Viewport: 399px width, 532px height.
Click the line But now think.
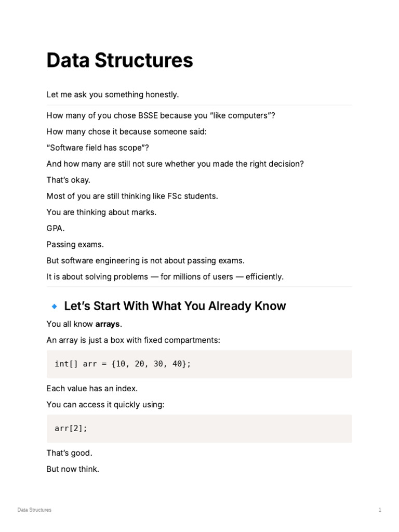coord(73,469)
